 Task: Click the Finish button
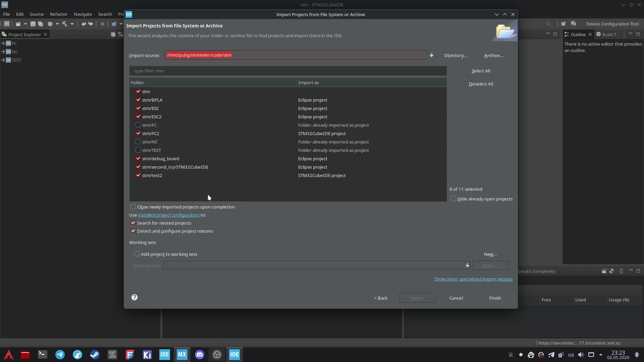coord(495,298)
